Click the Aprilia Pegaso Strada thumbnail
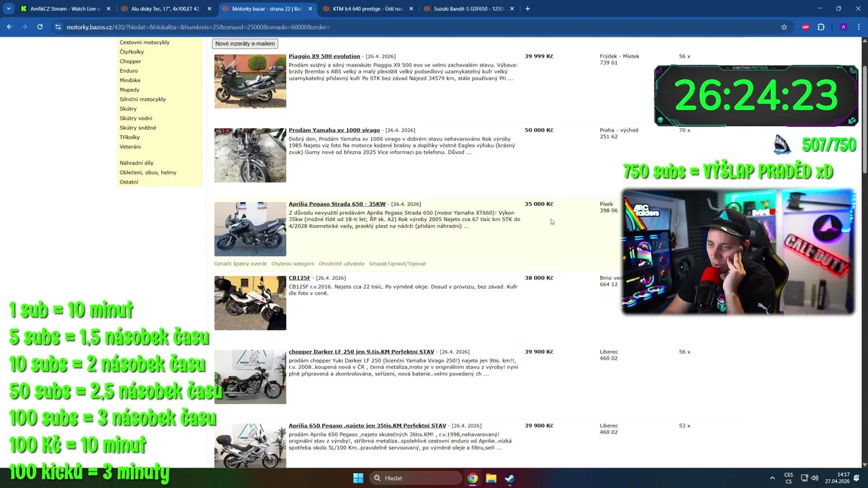 250,228
